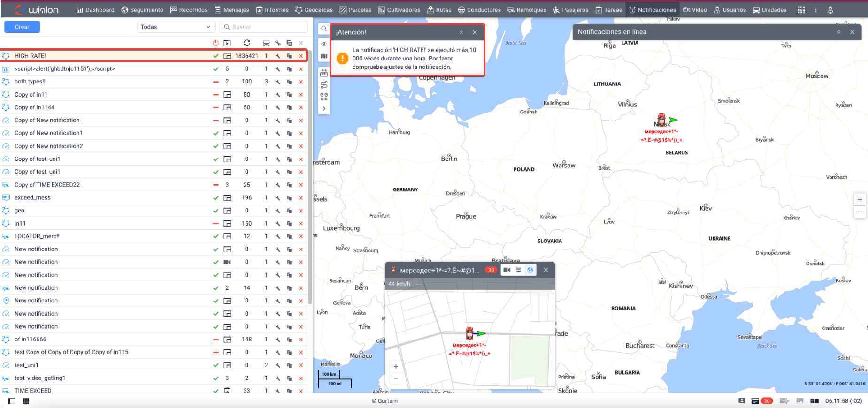This screenshot has width=868, height=408.
Task: Click the Crear button
Action: pos(22,27)
